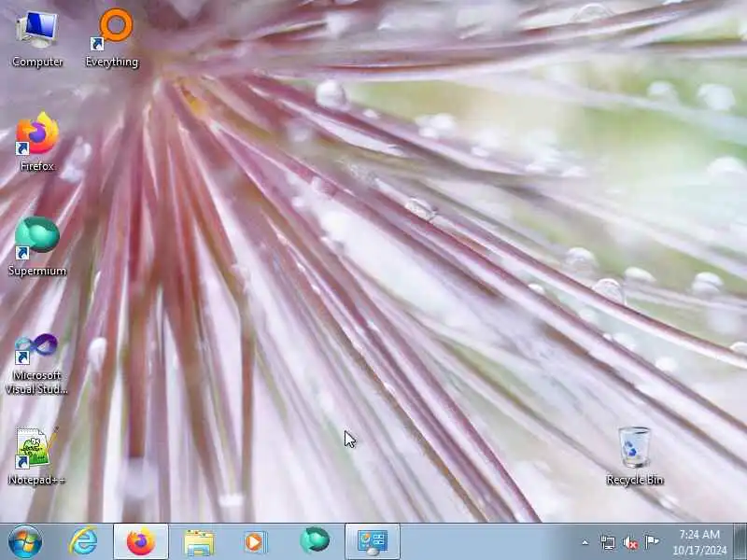Click the muted volume tray icon
The width and height of the screenshot is (747, 560).
[629, 542]
